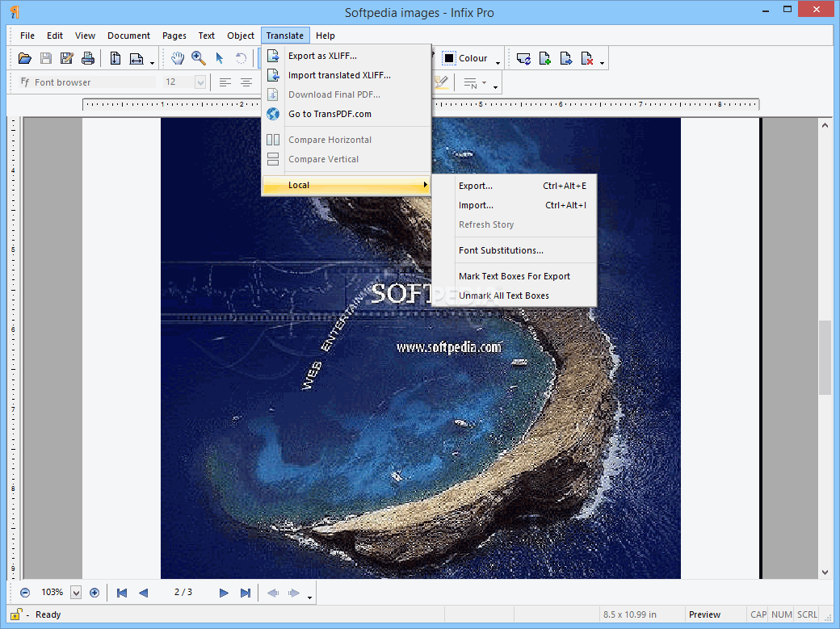This screenshot has width=840, height=629.
Task: Choose Import translated XLIFF
Action: 346,75
